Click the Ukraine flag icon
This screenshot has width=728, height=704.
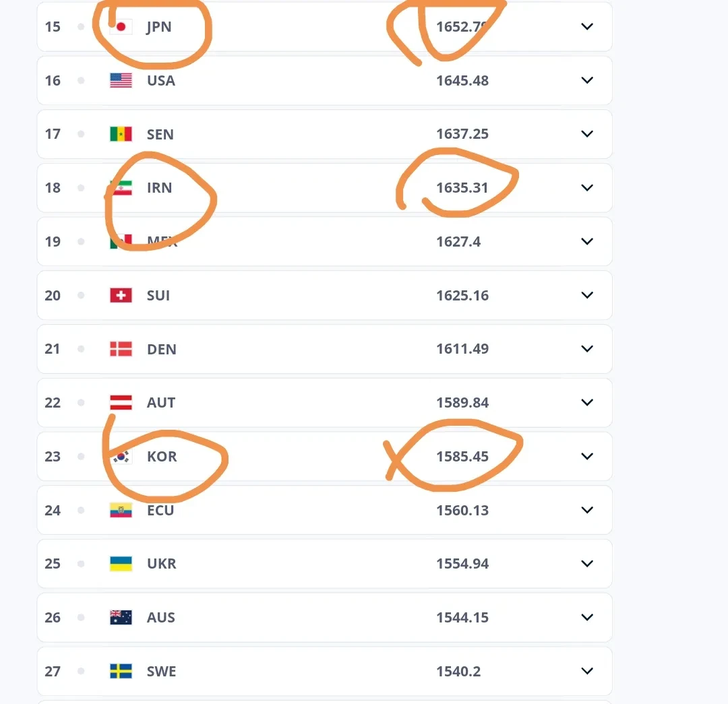pos(121,563)
